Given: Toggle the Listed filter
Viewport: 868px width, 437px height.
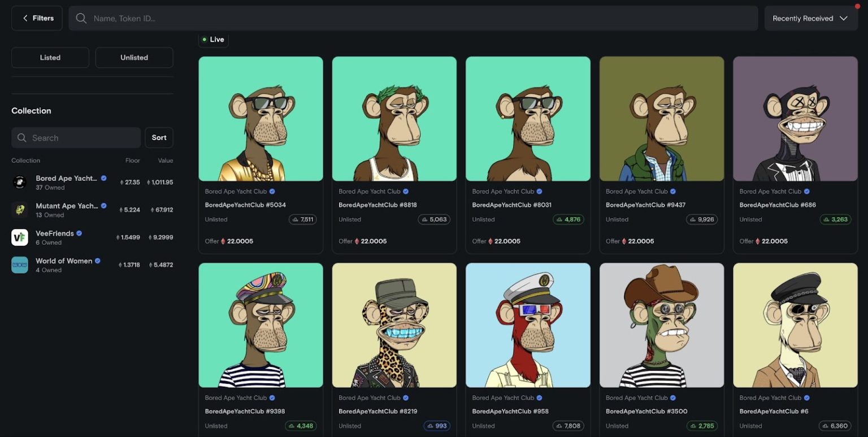Looking at the screenshot, I should tap(50, 58).
